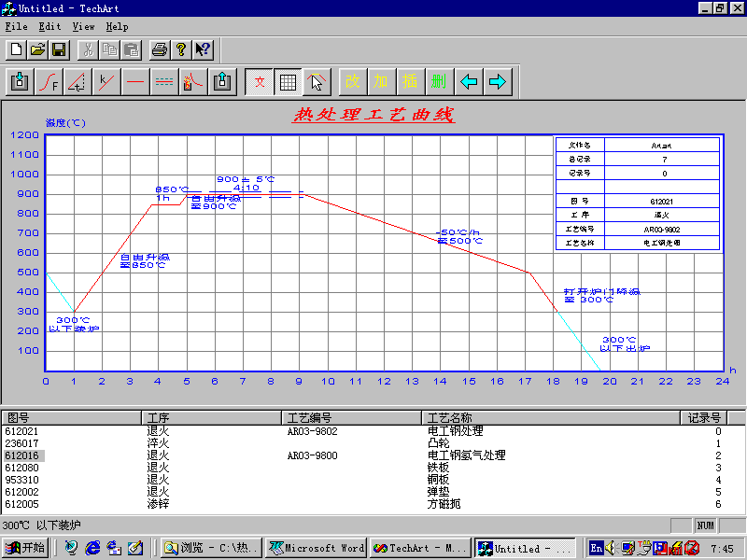Click the yellow 改 modify button
This screenshot has height=560, width=747.
click(x=352, y=81)
